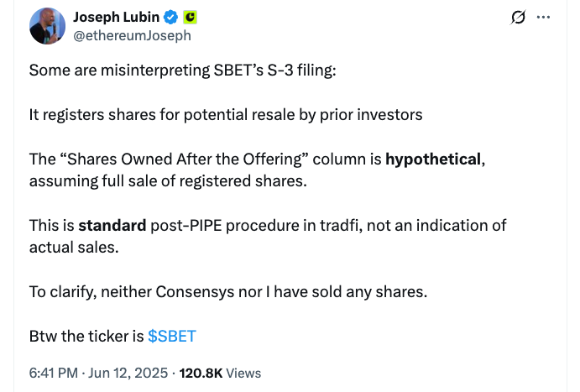The height and width of the screenshot is (392, 580).
Task: Open the @ethereumJoseph handle link
Action: click(x=132, y=36)
